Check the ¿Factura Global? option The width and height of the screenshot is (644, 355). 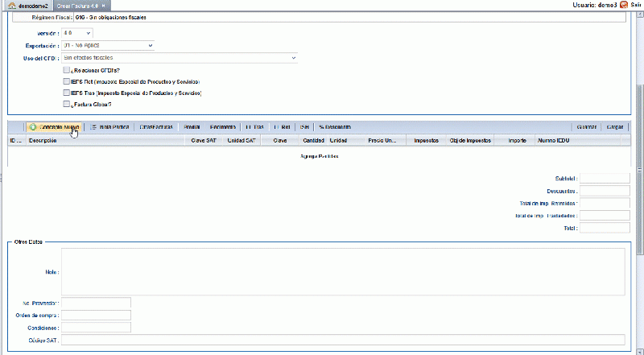pyautogui.click(x=67, y=104)
